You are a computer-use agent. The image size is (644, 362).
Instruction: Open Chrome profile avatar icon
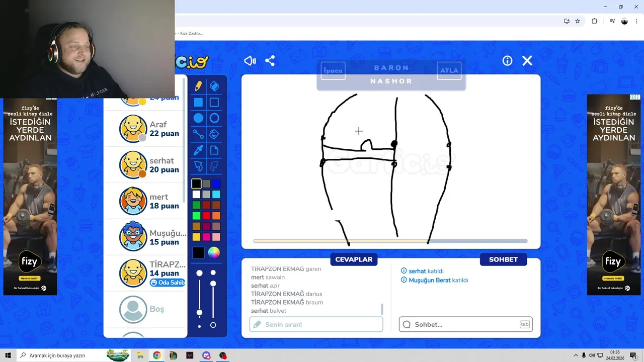pos(624,21)
